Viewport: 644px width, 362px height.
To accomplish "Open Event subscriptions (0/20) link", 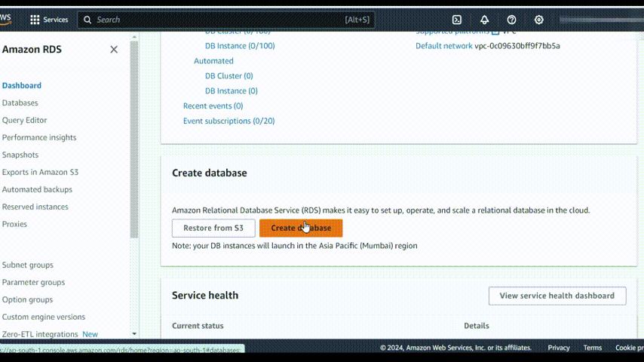I will [228, 121].
